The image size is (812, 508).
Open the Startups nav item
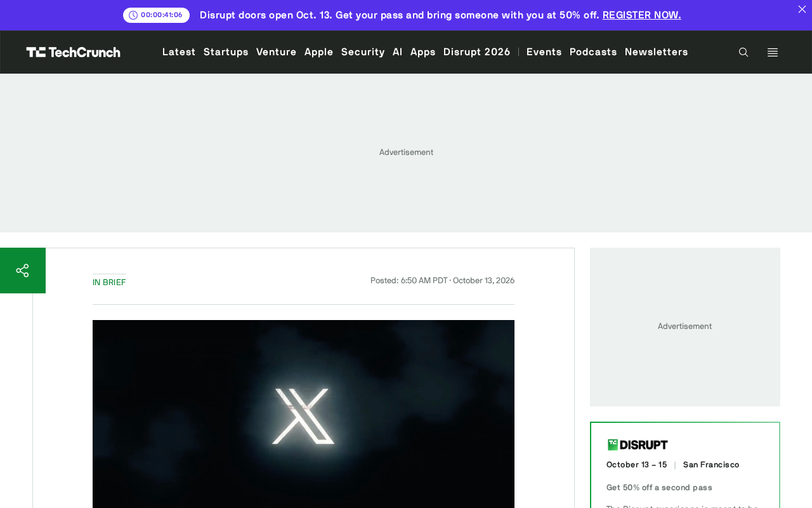coord(226,52)
